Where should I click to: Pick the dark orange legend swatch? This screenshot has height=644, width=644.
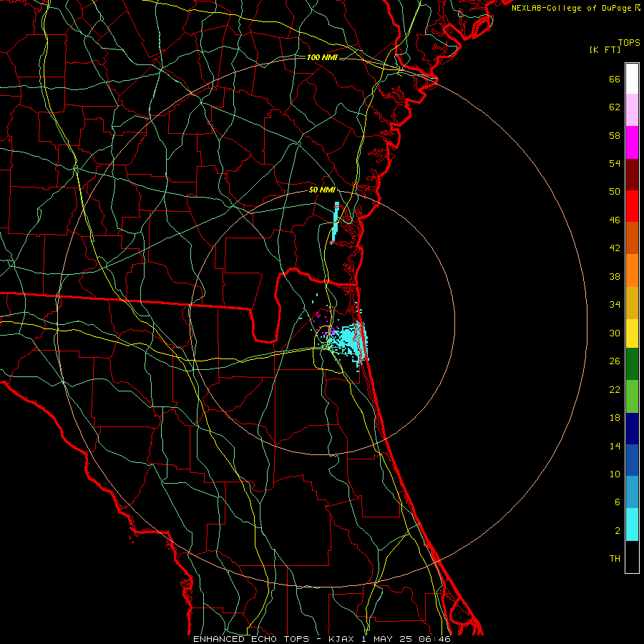pyautogui.click(x=632, y=238)
